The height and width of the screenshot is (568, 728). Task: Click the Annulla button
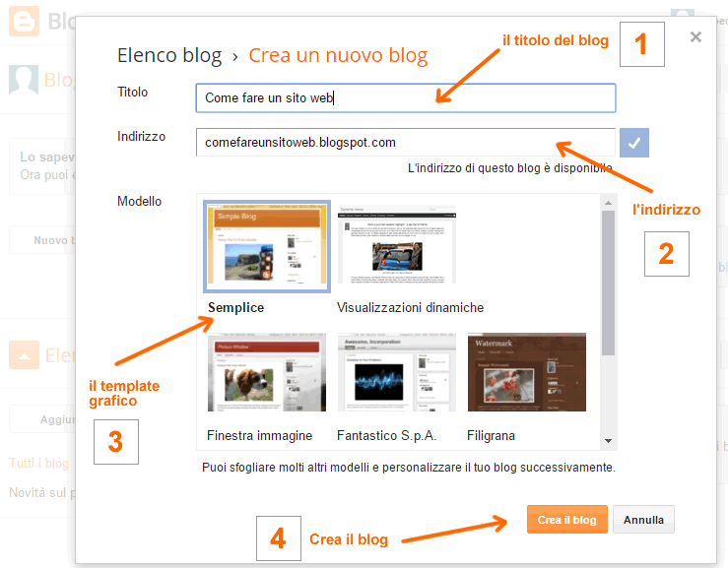(x=643, y=520)
